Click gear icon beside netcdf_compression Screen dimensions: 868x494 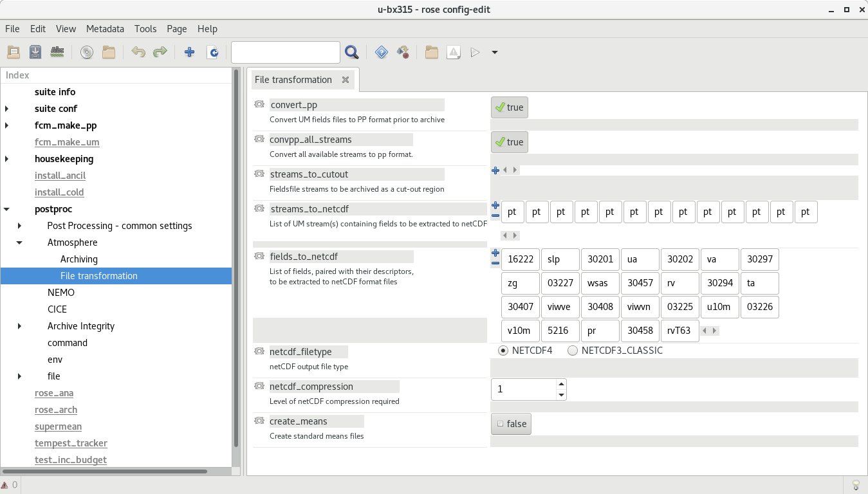coord(259,386)
